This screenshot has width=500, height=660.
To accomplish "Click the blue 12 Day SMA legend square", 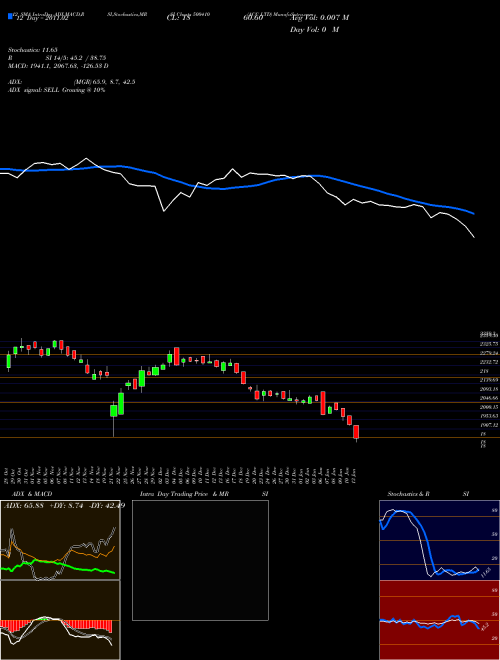I will click(10, 16).
